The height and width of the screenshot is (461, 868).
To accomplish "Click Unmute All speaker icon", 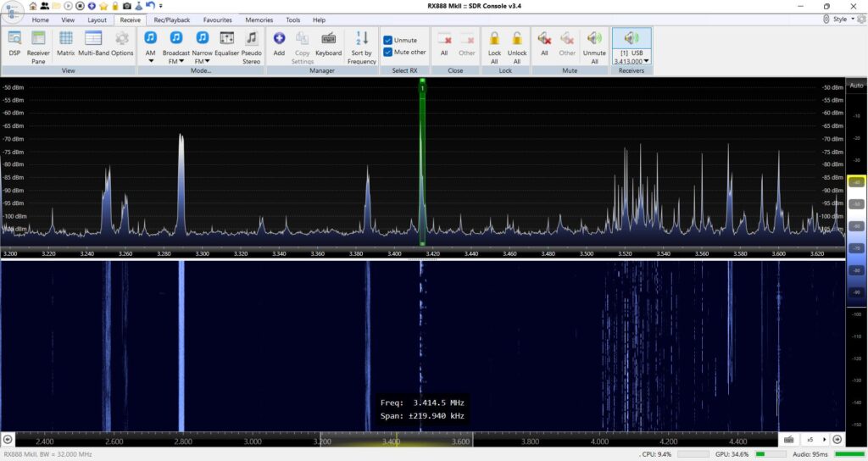I will [x=594, y=39].
